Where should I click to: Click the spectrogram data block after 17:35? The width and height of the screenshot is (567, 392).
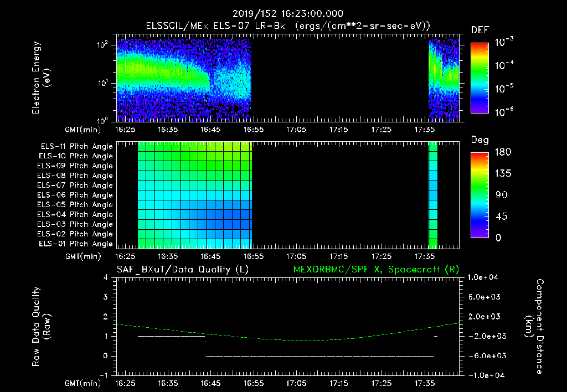click(x=444, y=79)
